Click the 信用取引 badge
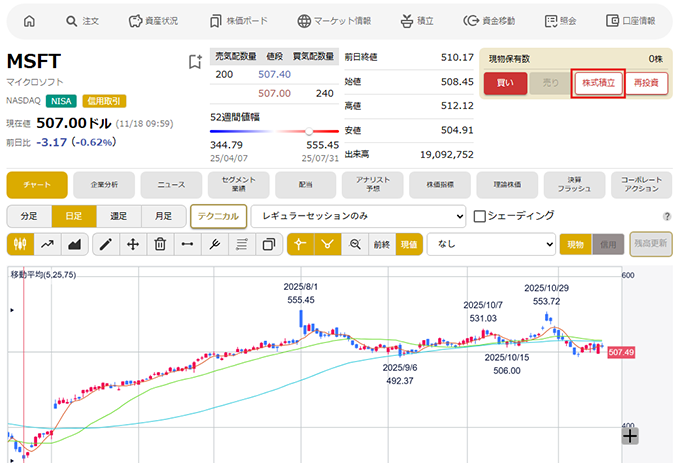The height and width of the screenshot is (463, 680). (x=104, y=101)
